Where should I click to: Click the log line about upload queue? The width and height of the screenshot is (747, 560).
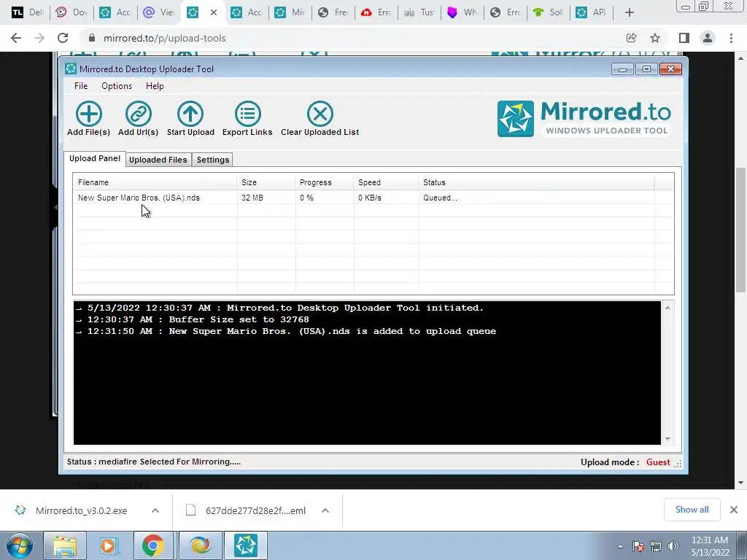(x=286, y=331)
